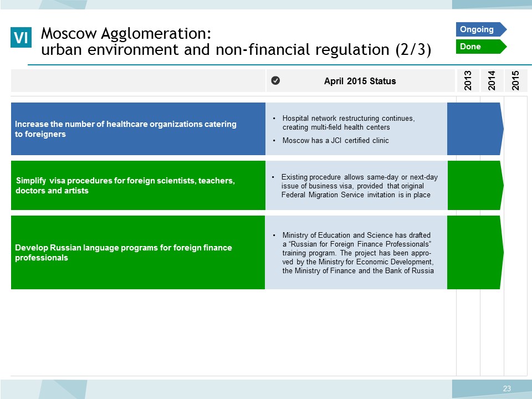Click the blue timeline arrow for healthcare row
This screenshot has width=532, height=399.
tap(475, 129)
